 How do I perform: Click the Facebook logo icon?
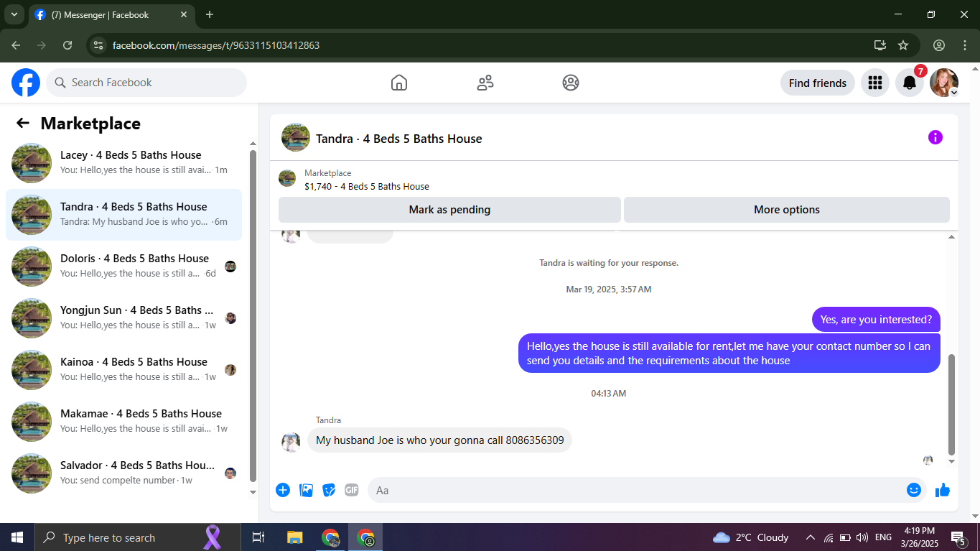click(26, 83)
